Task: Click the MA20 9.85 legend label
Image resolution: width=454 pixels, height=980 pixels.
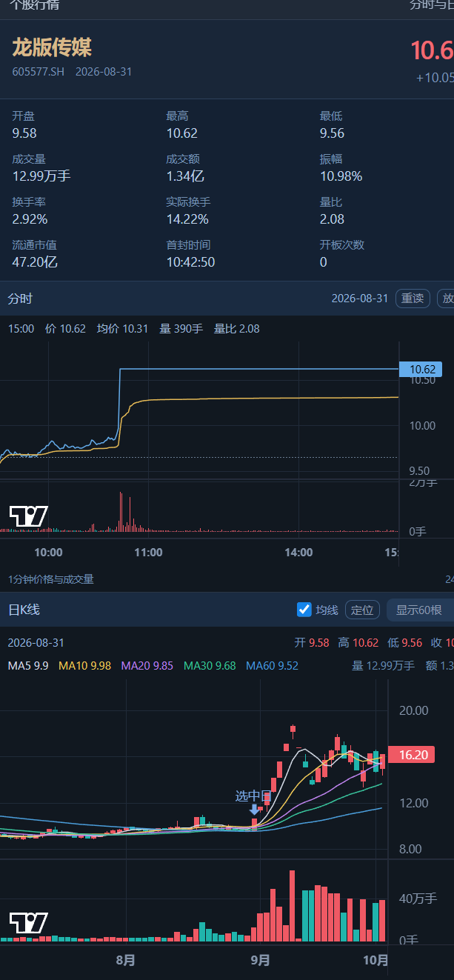Action: (x=147, y=666)
